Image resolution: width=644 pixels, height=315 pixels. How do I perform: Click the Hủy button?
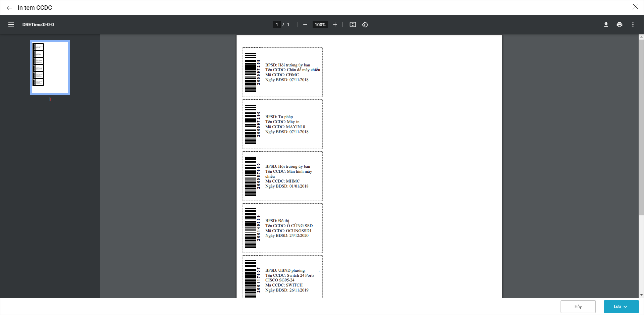point(578,307)
